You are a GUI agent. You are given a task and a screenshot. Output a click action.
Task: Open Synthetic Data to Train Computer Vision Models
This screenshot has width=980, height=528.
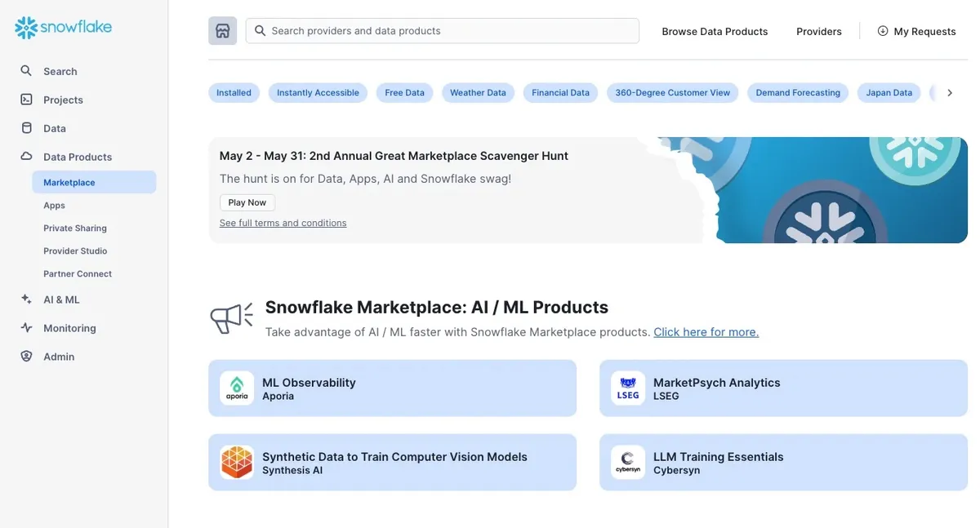pos(393,463)
